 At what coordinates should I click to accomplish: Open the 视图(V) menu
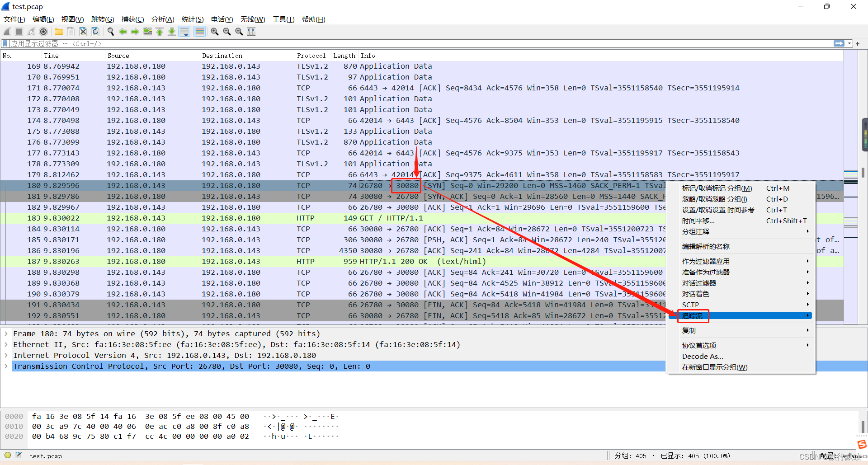click(73, 19)
